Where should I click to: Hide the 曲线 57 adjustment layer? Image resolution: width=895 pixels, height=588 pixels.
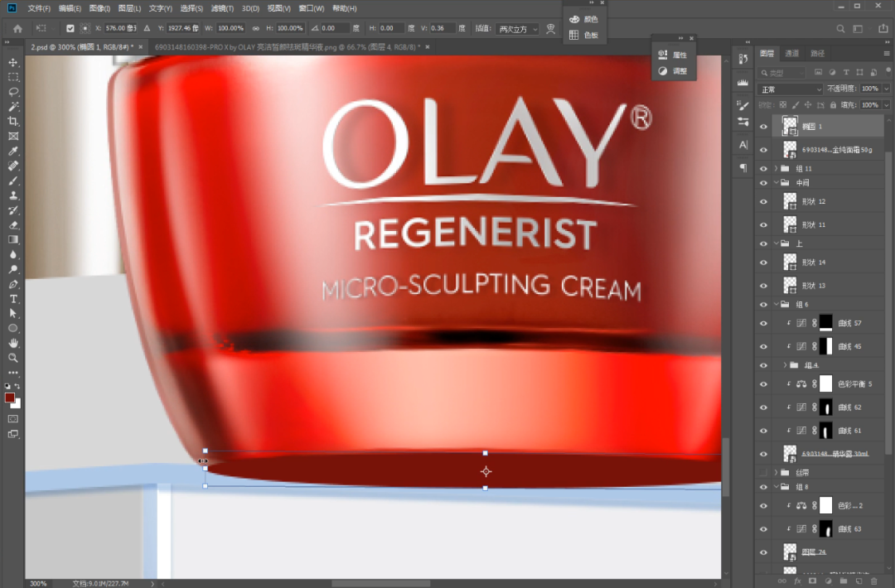click(763, 323)
